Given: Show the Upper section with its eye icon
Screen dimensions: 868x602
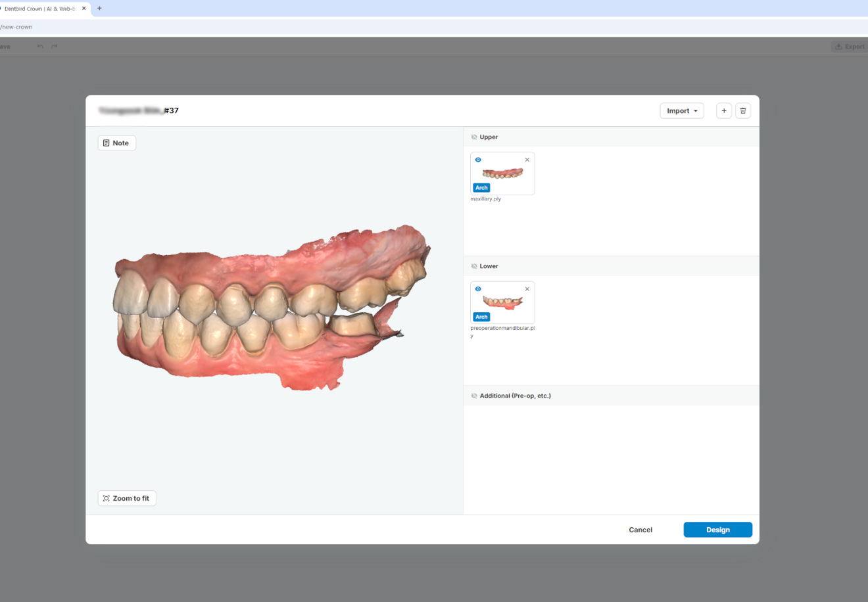Looking at the screenshot, I should (474, 137).
